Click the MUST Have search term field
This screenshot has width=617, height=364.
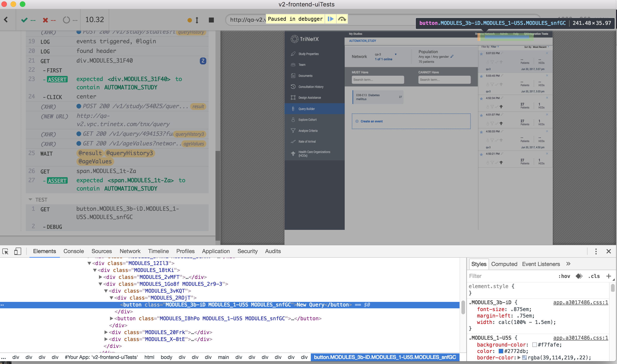(x=378, y=79)
